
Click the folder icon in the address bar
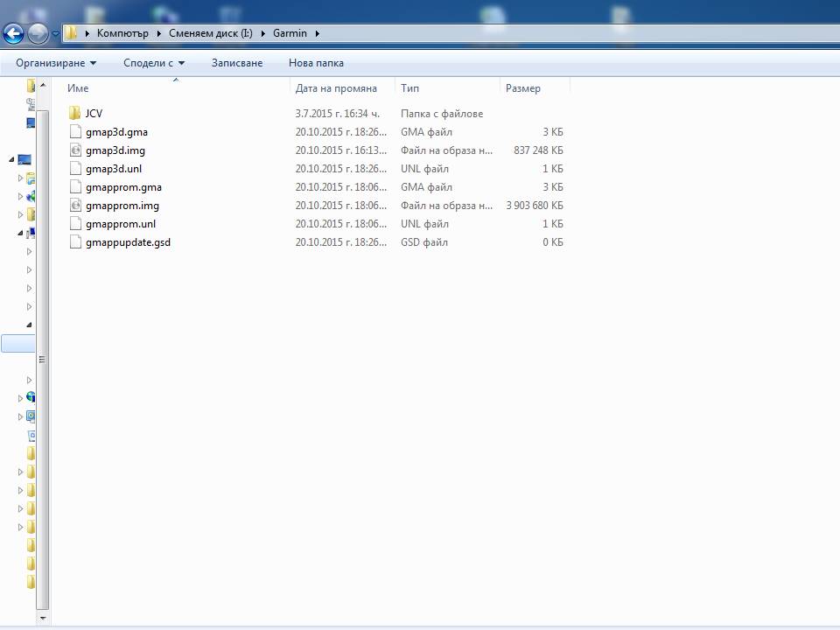tap(73, 33)
